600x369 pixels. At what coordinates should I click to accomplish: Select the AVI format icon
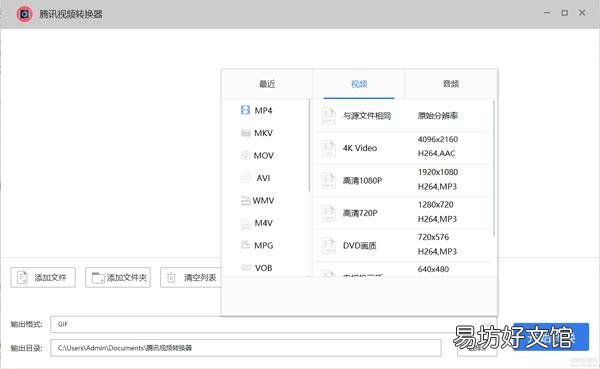(x=245, y=178)
